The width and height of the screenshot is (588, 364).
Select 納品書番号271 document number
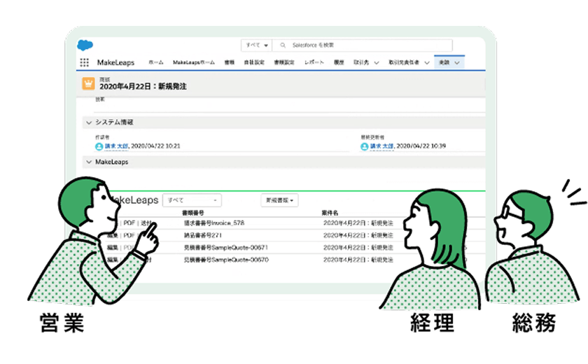pos(203,235)
